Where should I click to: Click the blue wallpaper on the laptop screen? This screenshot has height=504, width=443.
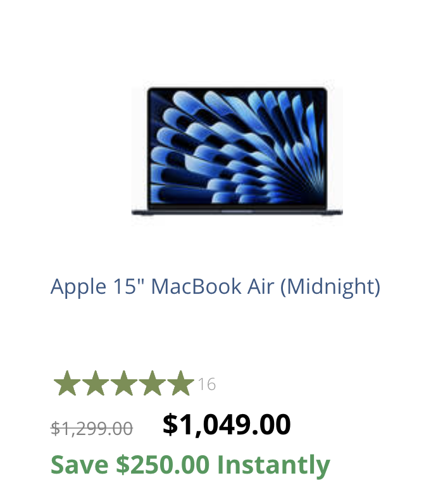(x=237, y=146)
